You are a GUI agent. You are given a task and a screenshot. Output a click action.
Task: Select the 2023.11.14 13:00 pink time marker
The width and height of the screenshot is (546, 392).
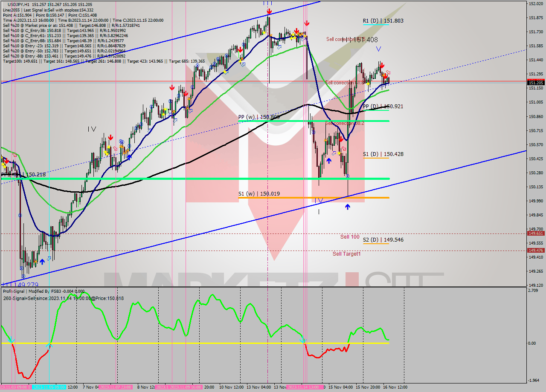point(304,387)
